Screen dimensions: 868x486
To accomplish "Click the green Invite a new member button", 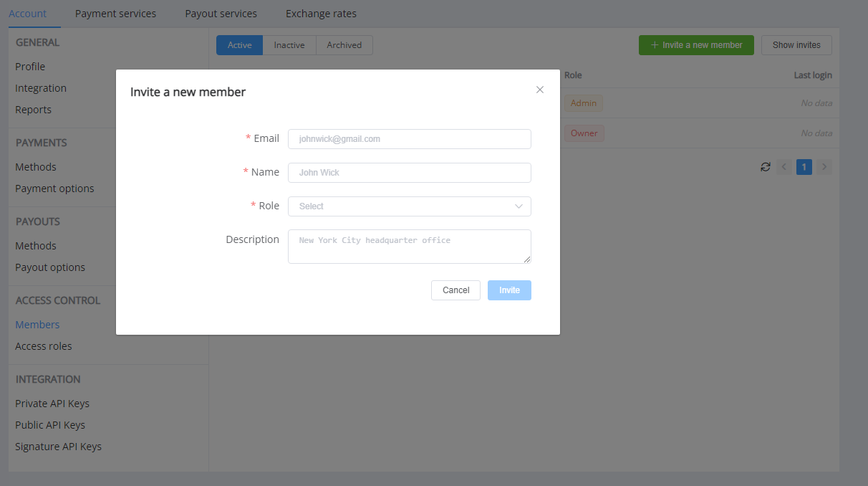I will (x=696, y=45).
